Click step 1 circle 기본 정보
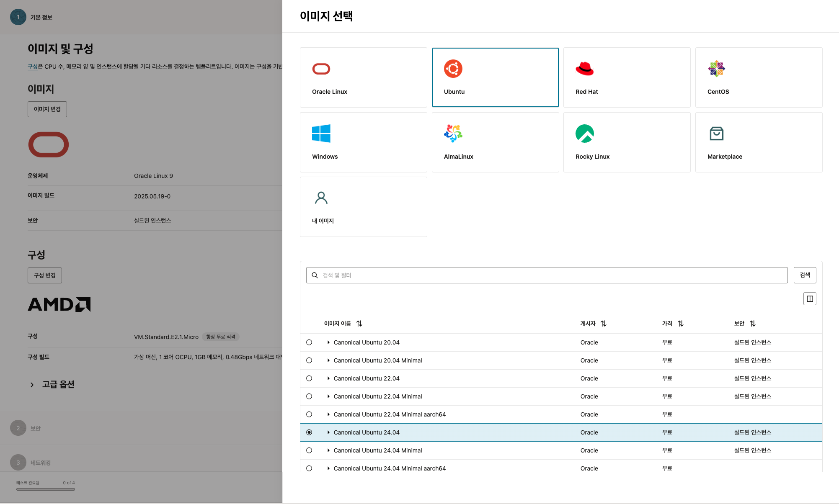 click(x=18, y=17)
